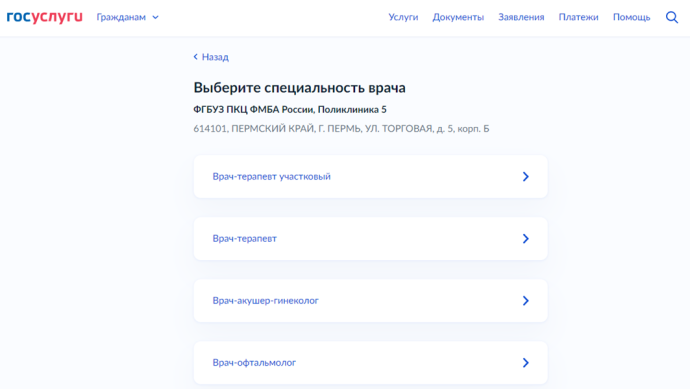Go back via Назад link
The width and height of the screenshot is (690, 389).
point(211,57)
